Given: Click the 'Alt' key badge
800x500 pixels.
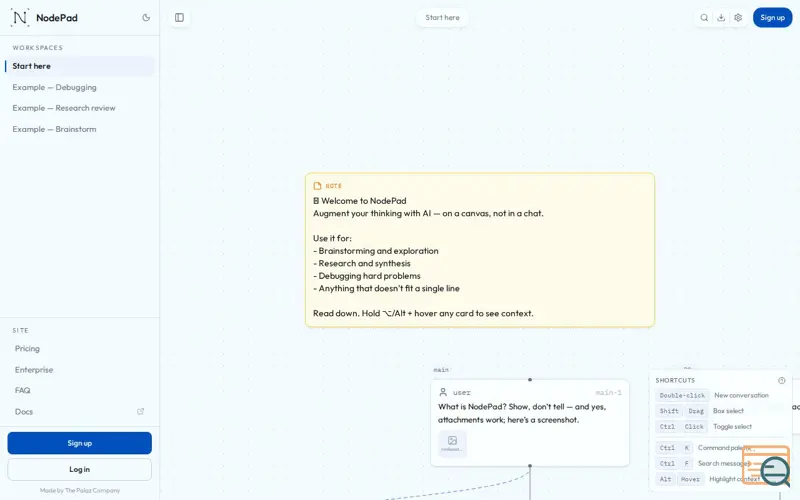Looking at the screenshot, I should click(x=665, y=479).
